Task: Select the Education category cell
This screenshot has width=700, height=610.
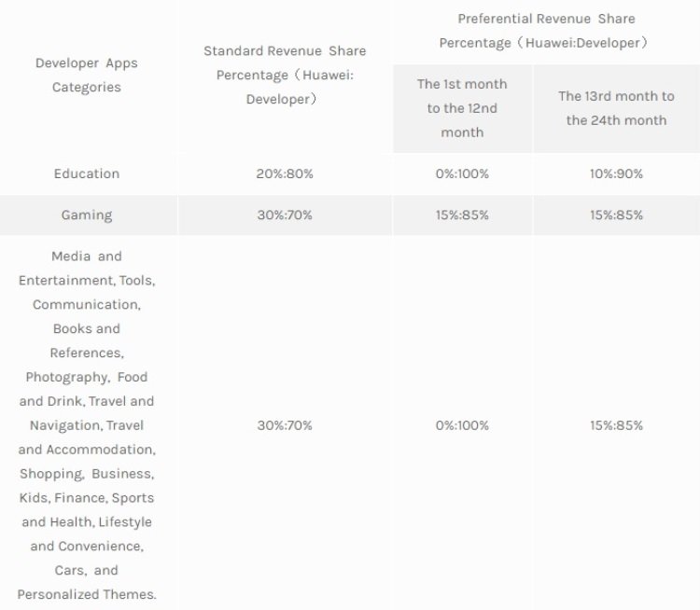Action: pyautogui.click(x=87, y=173)
